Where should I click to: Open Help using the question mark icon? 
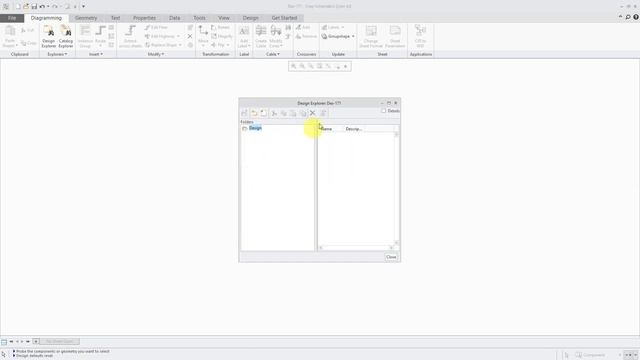636,17
